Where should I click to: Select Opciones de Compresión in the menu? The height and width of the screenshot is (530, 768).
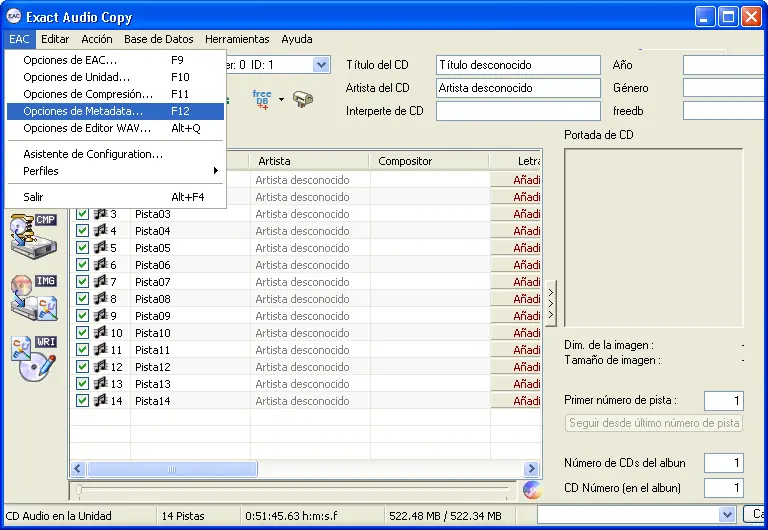116,94
